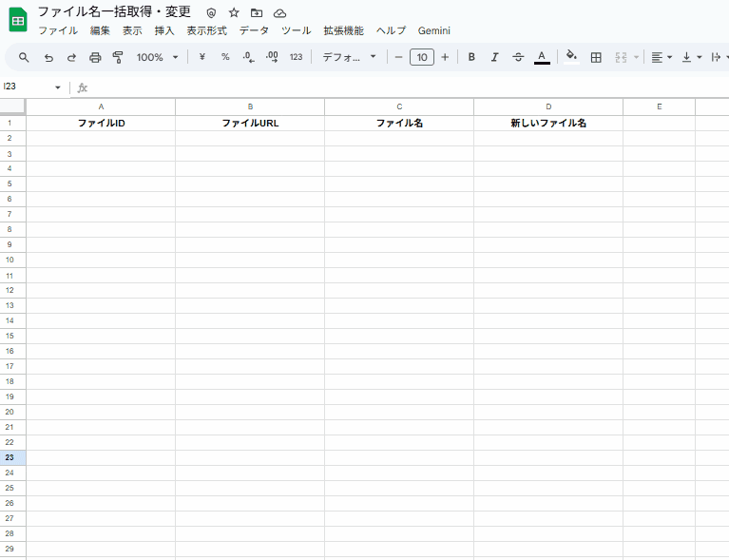Open the ツール menu
Image resolution: width=729 pixels, height=560 pixels.
tap(297, 30)
